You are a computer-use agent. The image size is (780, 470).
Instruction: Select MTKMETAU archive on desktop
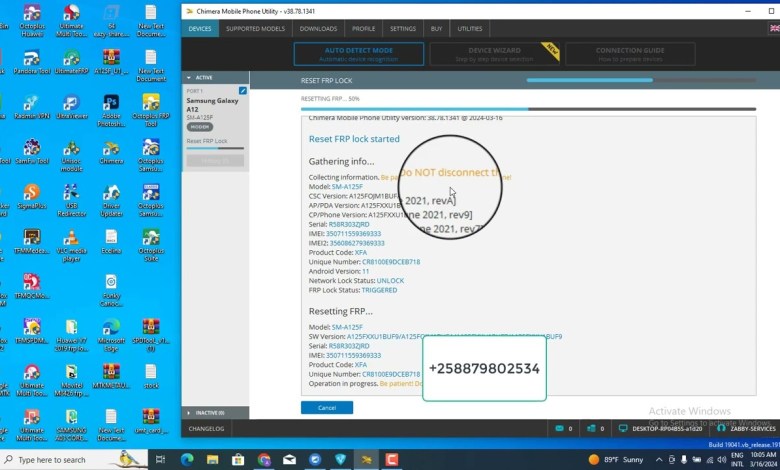pyautogui.click(x=111, y=376)
